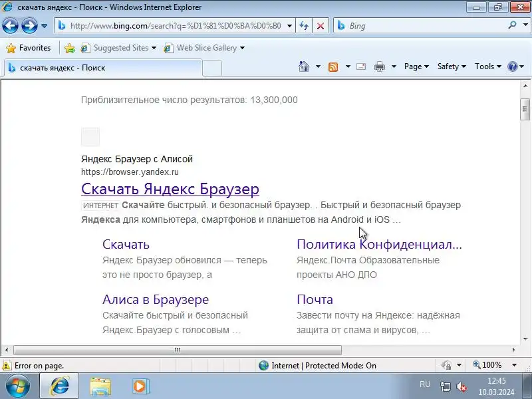Open the Favorites star button

29,48
